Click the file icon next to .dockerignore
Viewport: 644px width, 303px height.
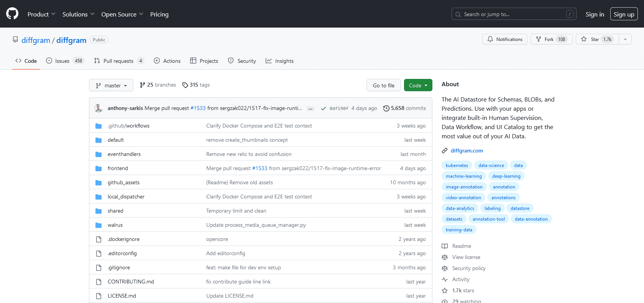pos(99,239)
